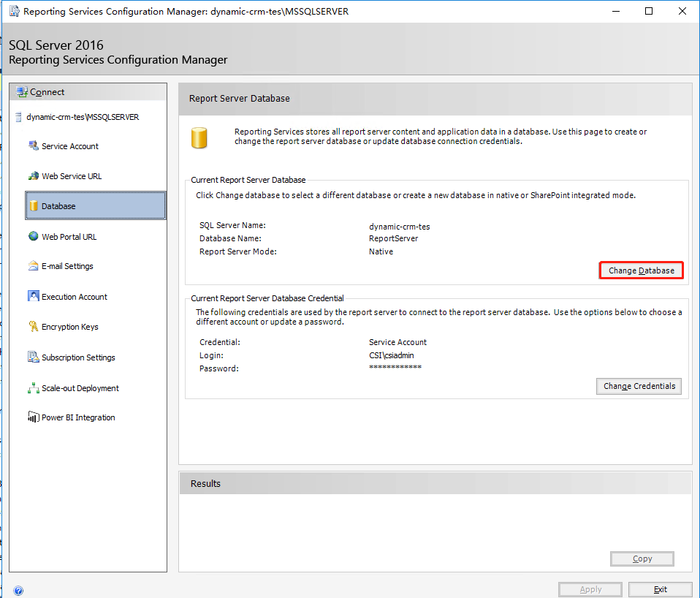The width and height of the screenshot is (700, 598).
Task: Minimize the Configuration Manager window
Action: point(616,11)
